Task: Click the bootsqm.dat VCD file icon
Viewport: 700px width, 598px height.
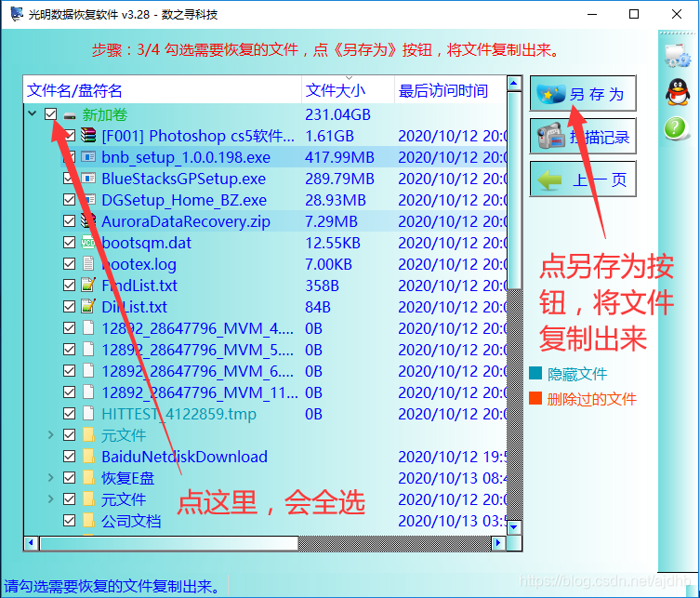Action: [88, 243]
